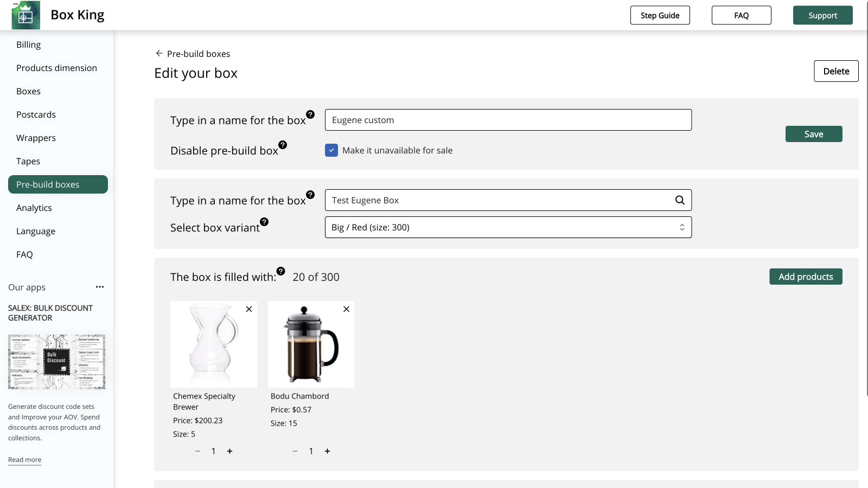Click the back arrow beside "Pre-build boxes"
868x488 pixels.
[x=158, y=53]
